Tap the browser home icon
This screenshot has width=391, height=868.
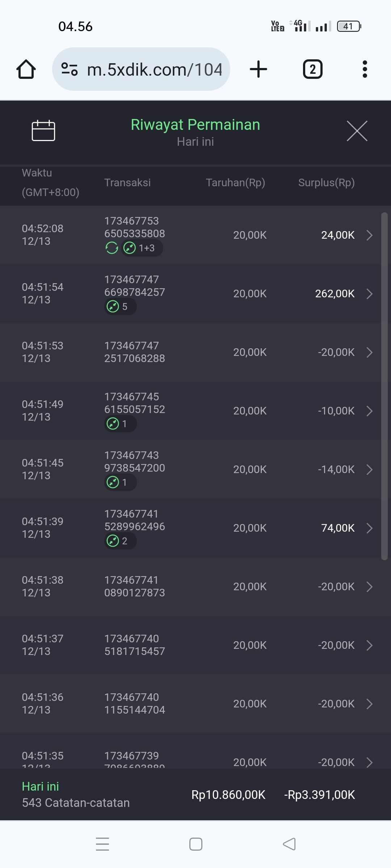click(x=26, y=69)
